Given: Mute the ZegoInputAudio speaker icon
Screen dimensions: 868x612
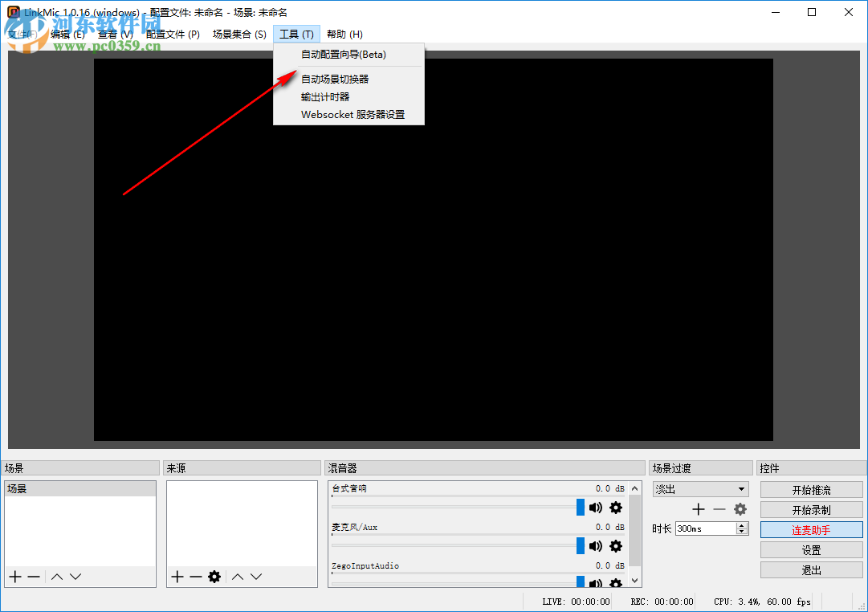Looking at the screenshot, I should pos(596,582).
